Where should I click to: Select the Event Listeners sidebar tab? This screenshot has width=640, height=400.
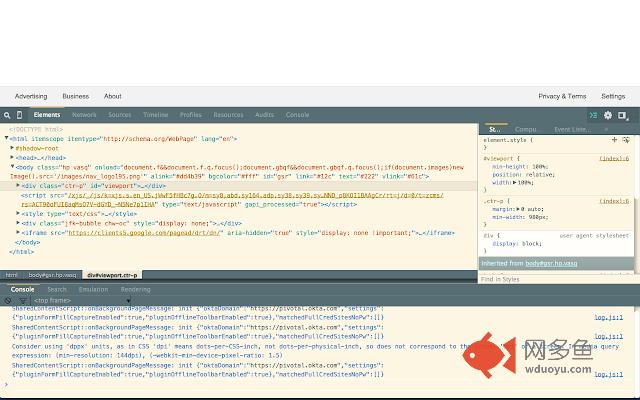pyautogui.click(x=572, y=129)
